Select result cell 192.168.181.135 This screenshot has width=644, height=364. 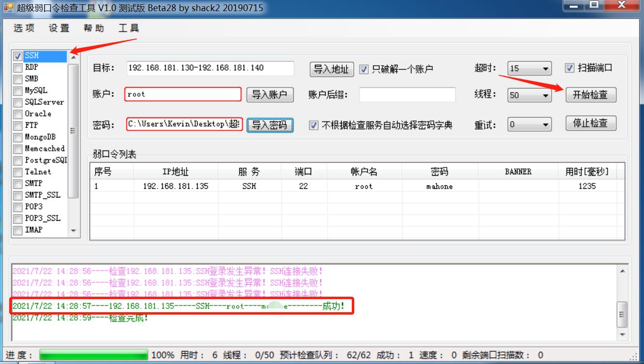coord(176,186)
